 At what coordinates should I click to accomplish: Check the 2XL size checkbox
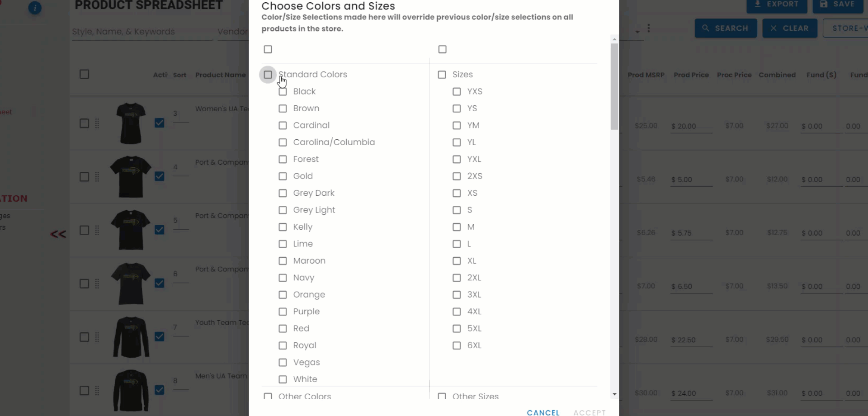[456, 278]
